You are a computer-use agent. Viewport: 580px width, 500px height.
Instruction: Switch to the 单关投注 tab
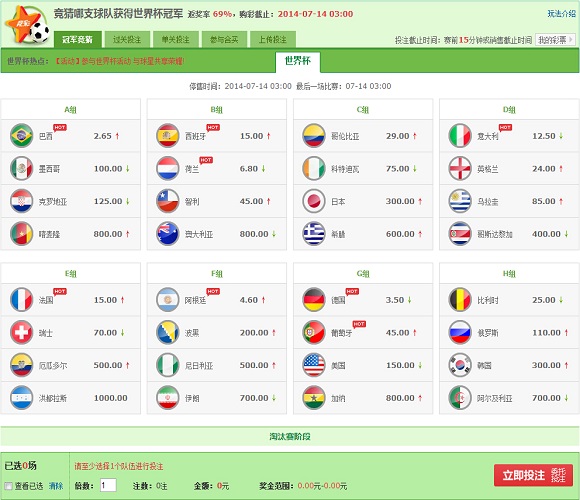(176, 40)
